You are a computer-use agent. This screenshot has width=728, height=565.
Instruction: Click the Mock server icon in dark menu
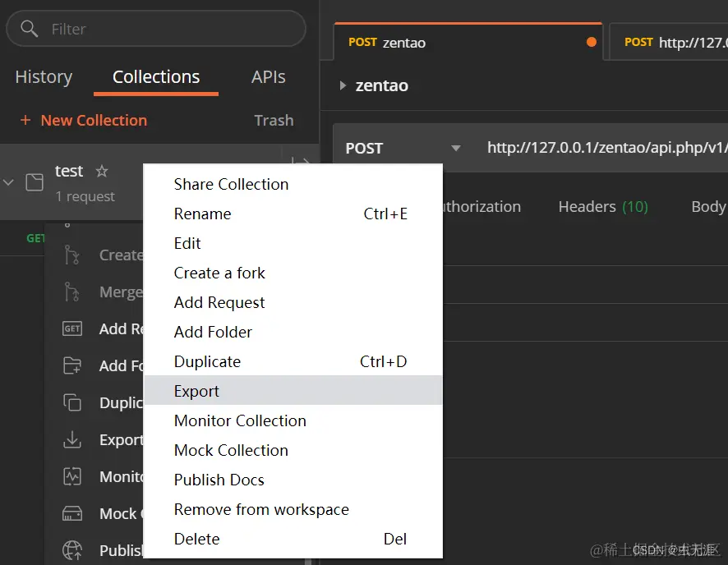point(72,513)
